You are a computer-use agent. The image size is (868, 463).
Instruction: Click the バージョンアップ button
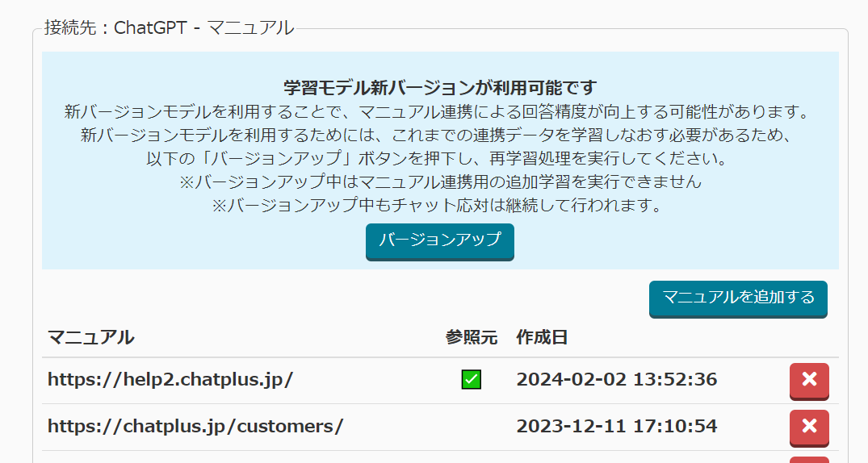coord(439,240)
